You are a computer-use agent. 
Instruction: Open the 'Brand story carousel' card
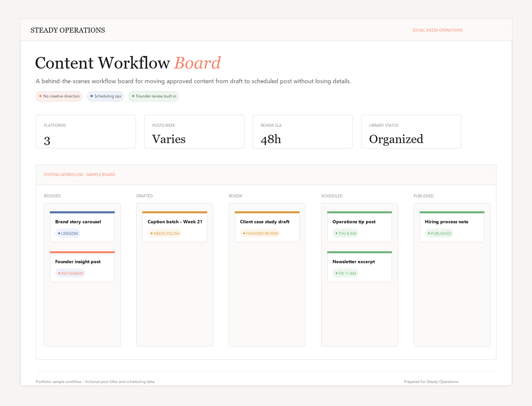pyautogui.click(x=82, y=227)
